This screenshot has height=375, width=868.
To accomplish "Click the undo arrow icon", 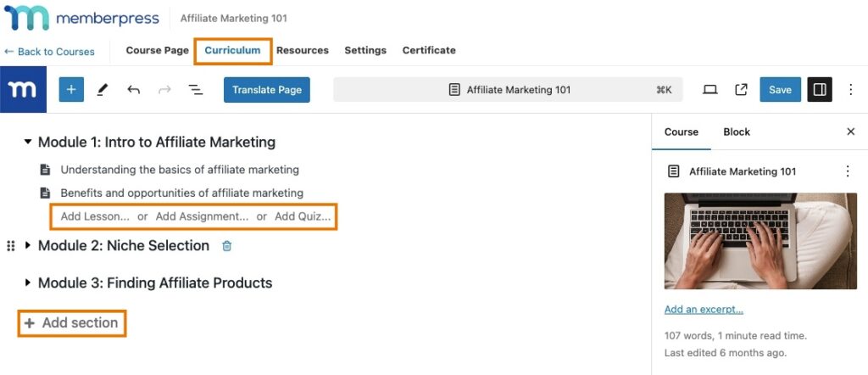I will coord(133,90).
